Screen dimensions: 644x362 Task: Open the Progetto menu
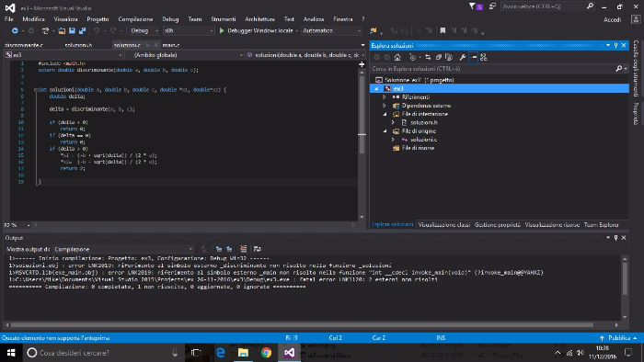[x=98, y=19]
